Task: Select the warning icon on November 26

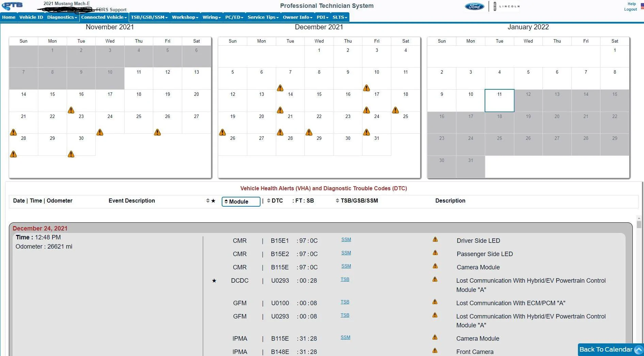Action: tap(157, 132)
